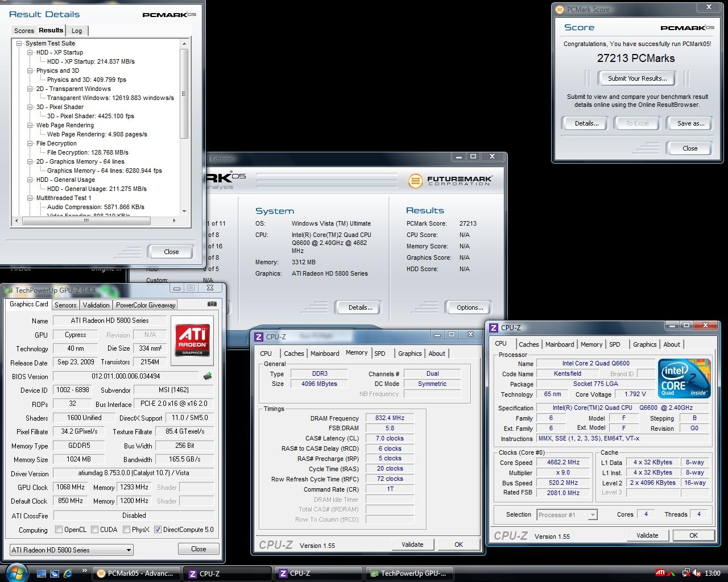Click the ATI tray icon
The width and height of the screenshot is (728, 582).
(x=660, y=573)
